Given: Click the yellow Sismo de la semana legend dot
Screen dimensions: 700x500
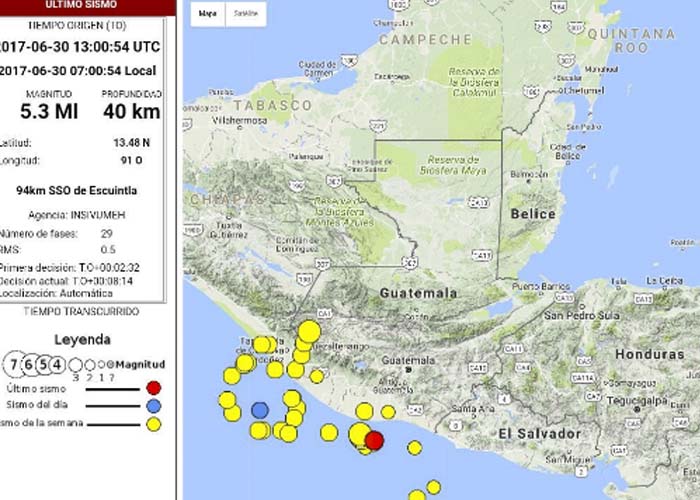Looking at the screenshot, I should pyautogui.click(x=153, y=424).
